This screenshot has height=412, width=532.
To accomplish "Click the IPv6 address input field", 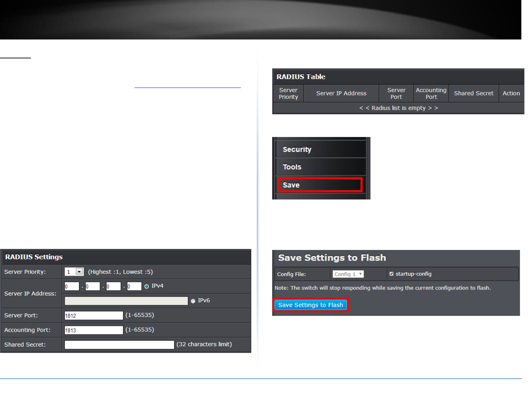I will [126, 301].
